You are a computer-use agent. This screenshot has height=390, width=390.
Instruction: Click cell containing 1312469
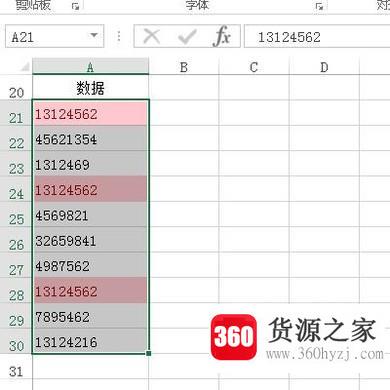tap(90, 163)
